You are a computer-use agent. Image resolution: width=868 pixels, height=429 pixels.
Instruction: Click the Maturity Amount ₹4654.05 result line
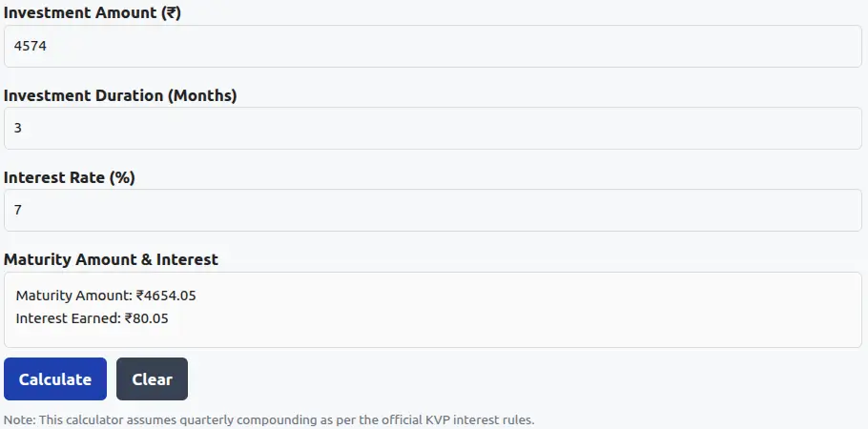106,296
